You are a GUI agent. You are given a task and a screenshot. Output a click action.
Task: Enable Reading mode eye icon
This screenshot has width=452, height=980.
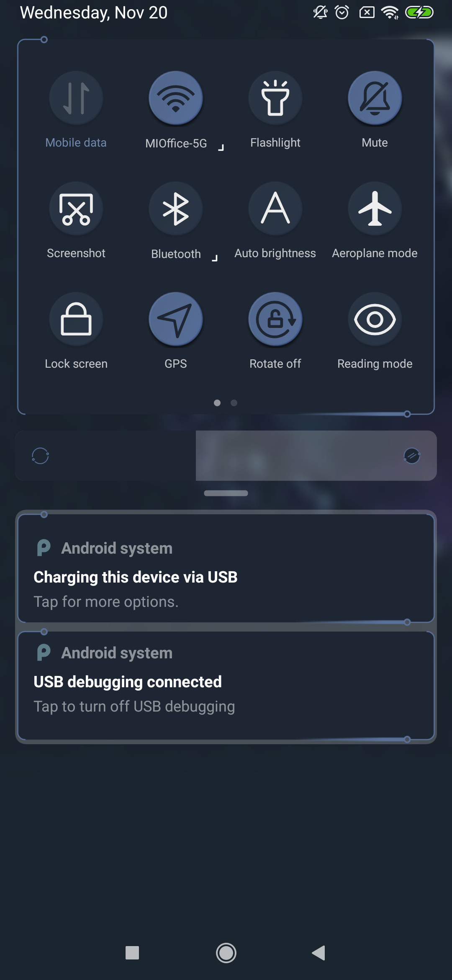tap(375, 319)
